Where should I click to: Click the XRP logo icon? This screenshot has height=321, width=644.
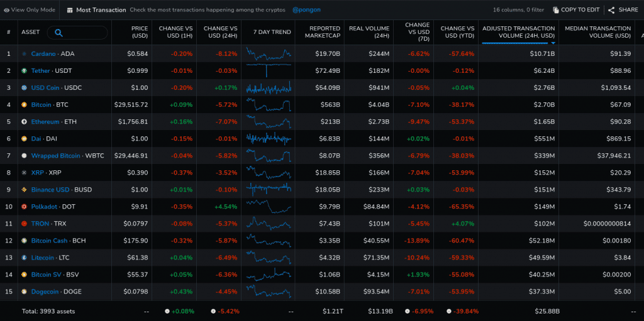(x=24, y=173)
